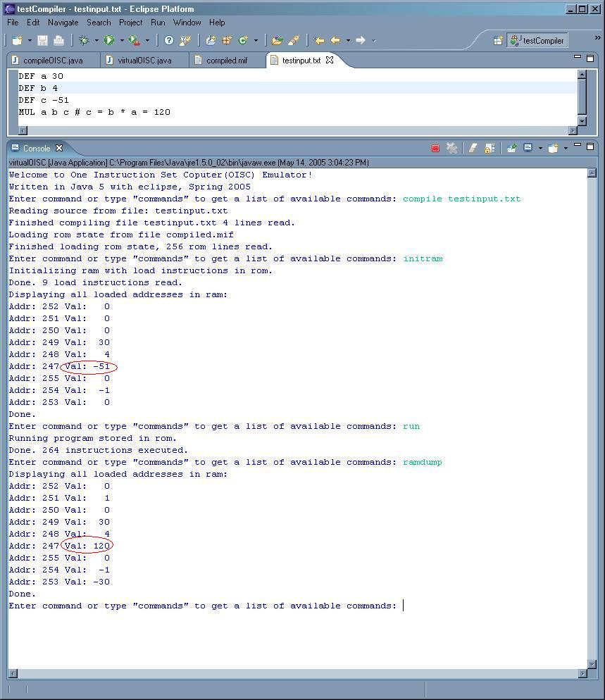This screenshot has width=605, height=700.
Task: Open the Run menu
Action: (x=158, y=23)
